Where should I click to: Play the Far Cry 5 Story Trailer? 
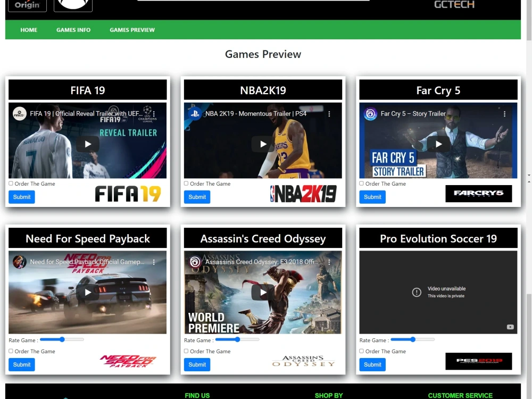tap(438, 144)
